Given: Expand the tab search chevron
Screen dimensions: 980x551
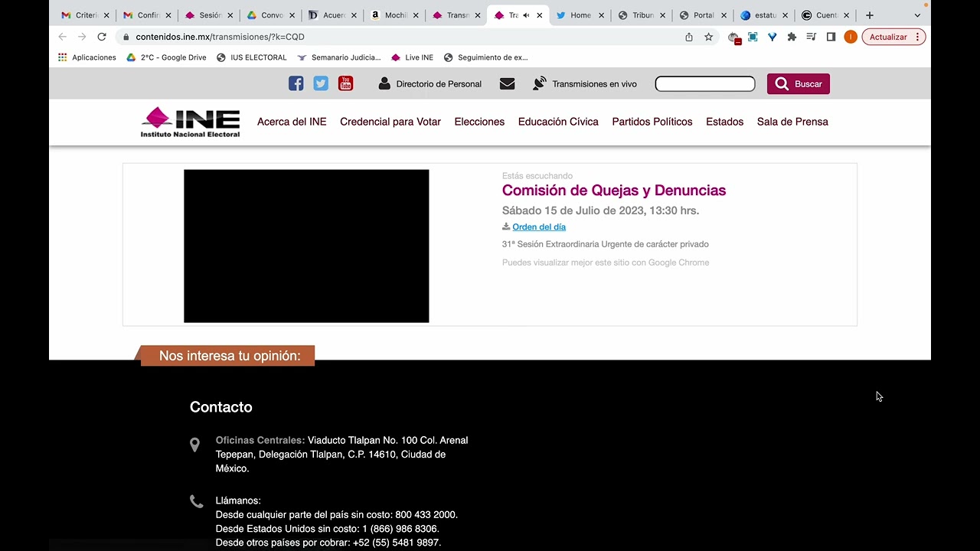Looking at the screenshot, I should coord(917,15).
